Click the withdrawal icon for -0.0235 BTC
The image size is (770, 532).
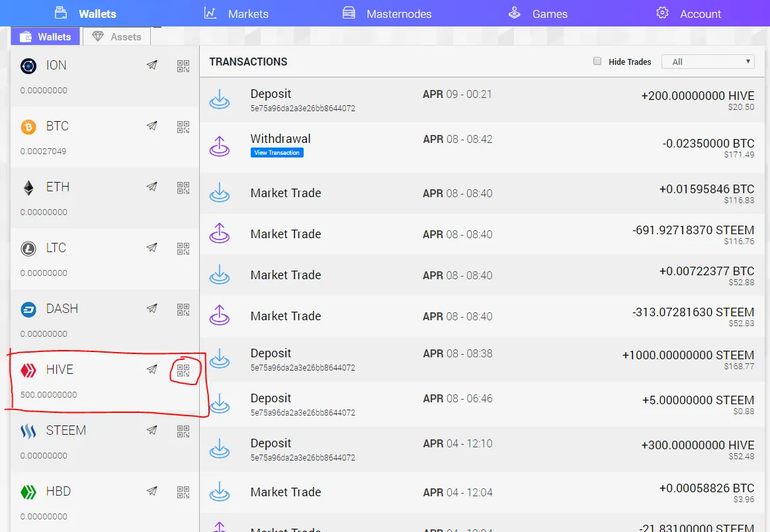pos(220,146)
